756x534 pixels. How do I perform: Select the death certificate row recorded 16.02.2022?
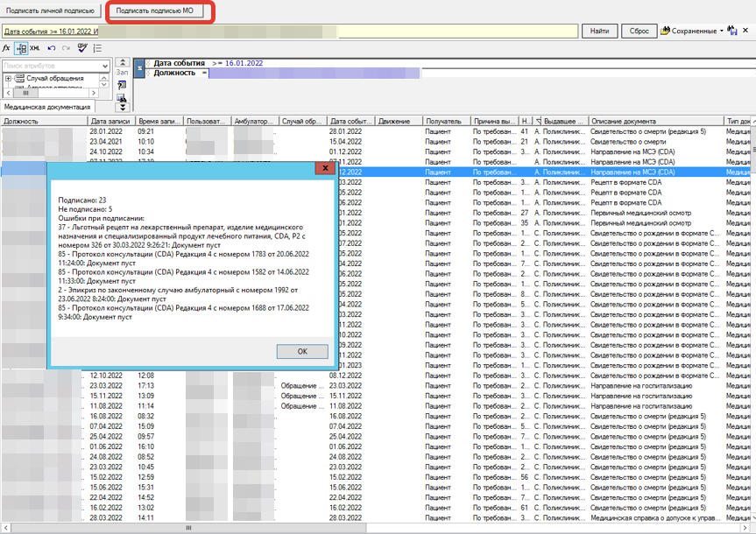pyautogui.click(x=375, y=508)
